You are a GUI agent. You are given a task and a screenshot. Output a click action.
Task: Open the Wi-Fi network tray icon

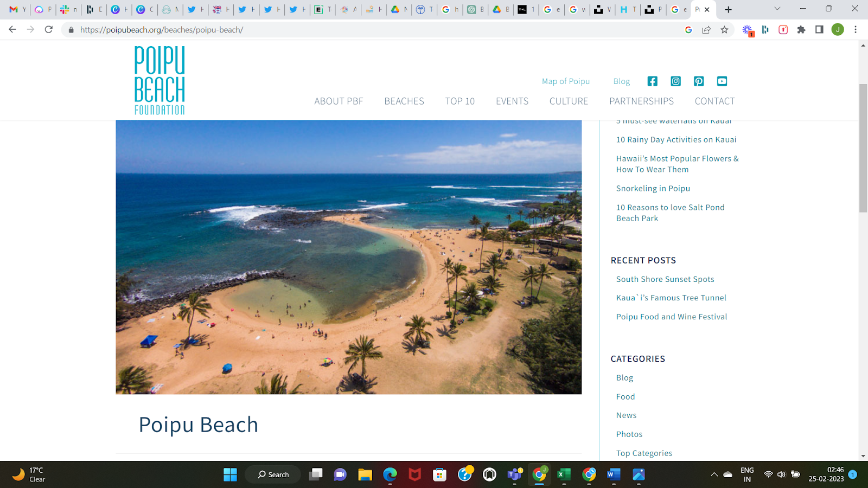pos(768,475)
